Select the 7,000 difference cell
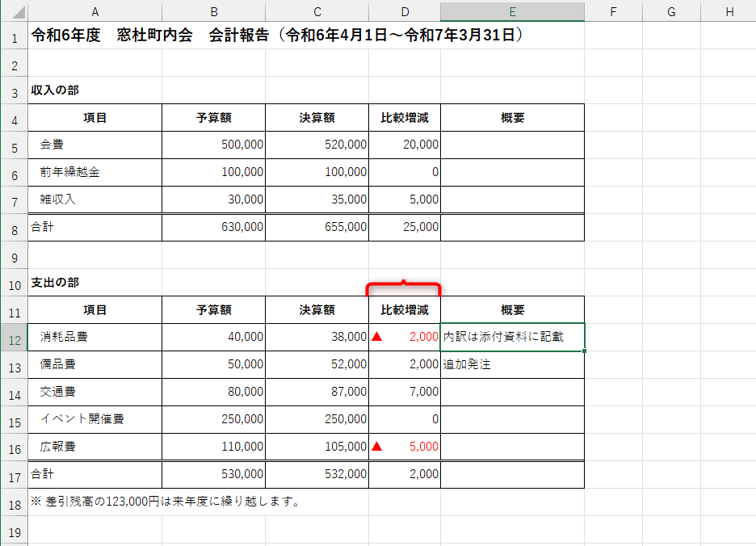Screen dimensions: 756x546 point(405,393)
